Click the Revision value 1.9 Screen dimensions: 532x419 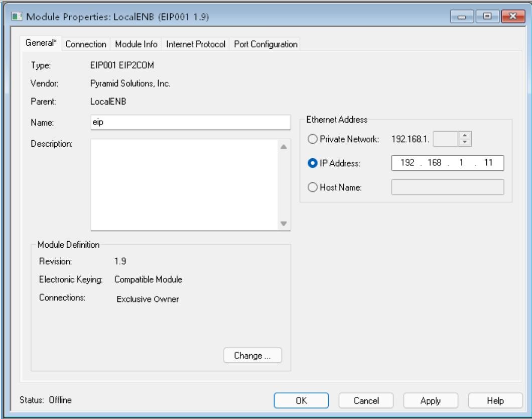(120, 261)
